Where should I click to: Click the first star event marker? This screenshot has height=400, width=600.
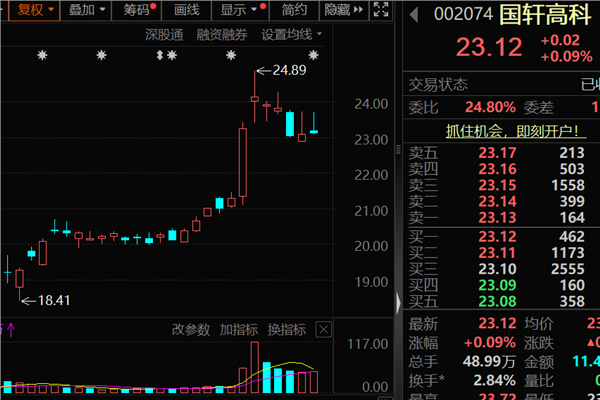(x=42, y=56)
